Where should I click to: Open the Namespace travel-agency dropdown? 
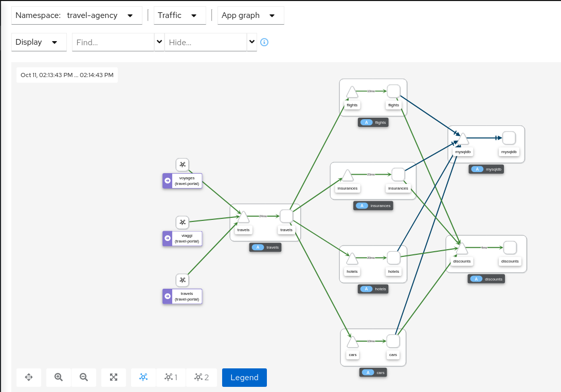click(77, 15)
